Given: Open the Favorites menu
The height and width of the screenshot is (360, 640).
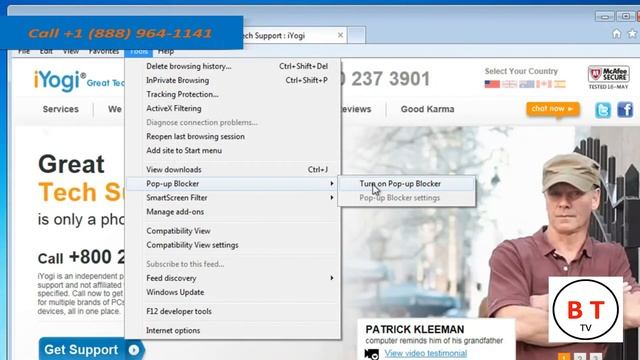Looking at the screenshot, I should pyautogui.click(x=104, y=52).
